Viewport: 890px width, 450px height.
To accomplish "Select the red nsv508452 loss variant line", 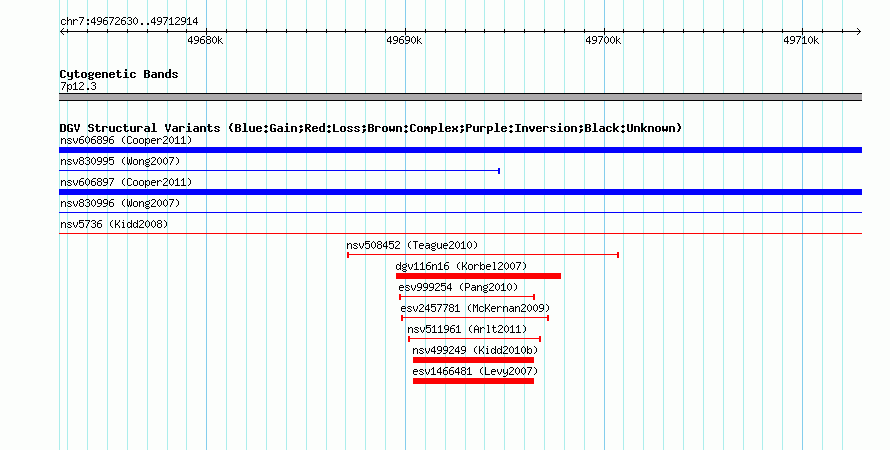I will (483, 255).
